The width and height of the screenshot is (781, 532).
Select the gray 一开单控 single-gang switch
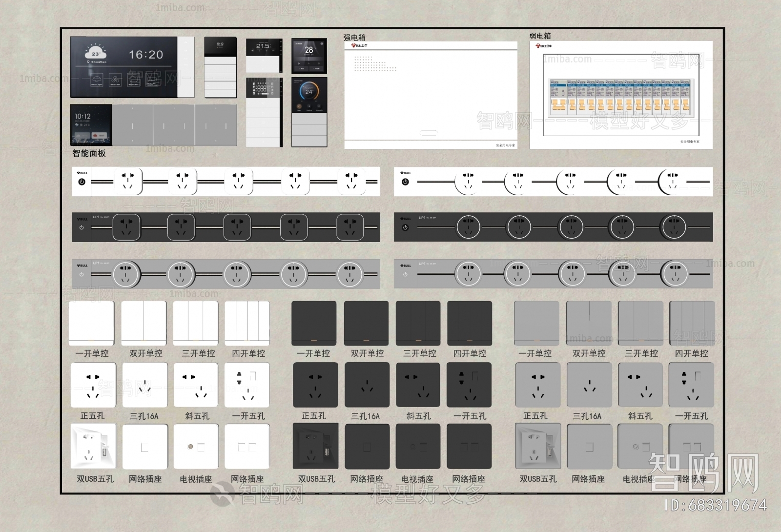click(x=536, y=323)
